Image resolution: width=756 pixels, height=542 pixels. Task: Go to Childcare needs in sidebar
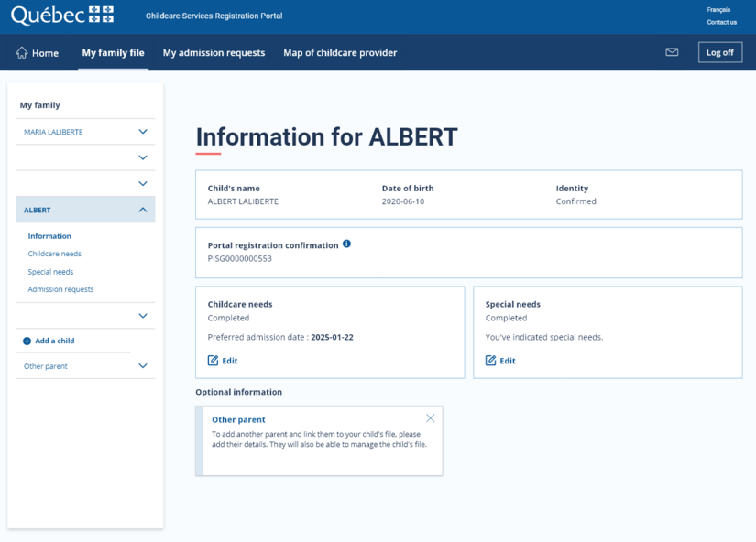(x=54, y=254)
